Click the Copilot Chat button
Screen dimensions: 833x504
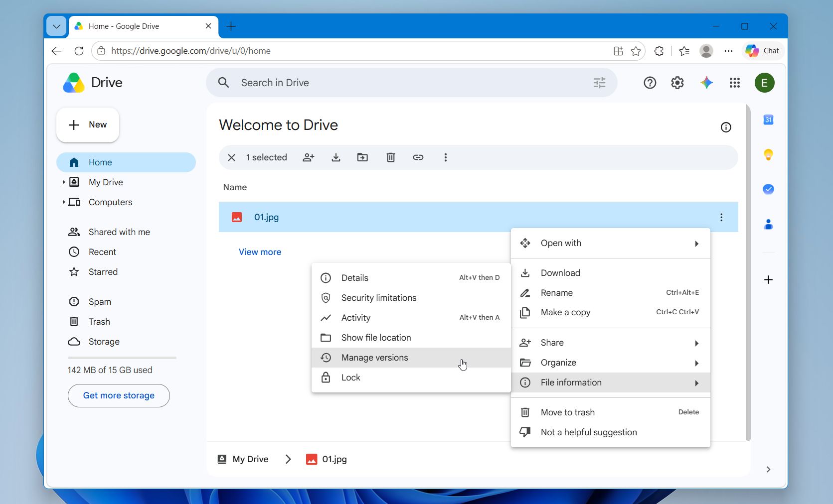pos(762,51)
